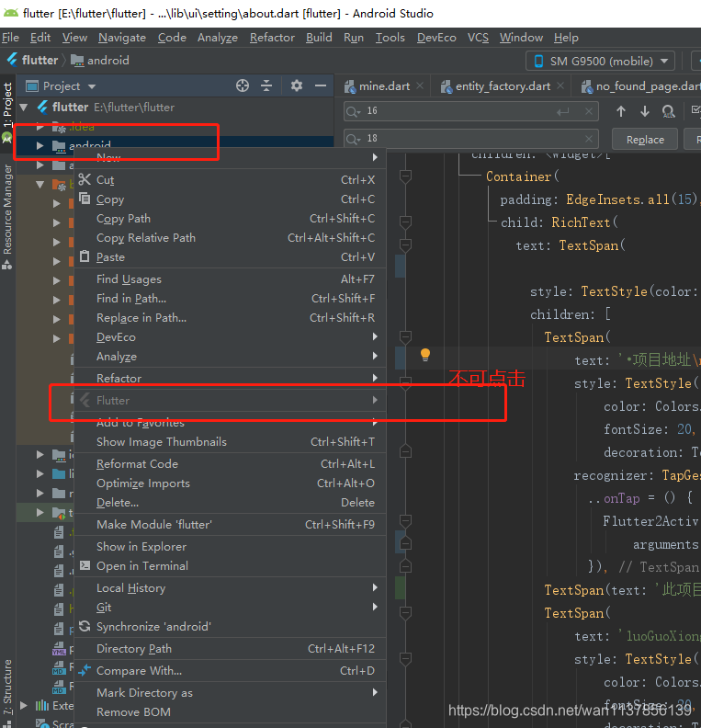The width and height of the screenshot is (701, 728).
Task: Close the entity_factory.dart tab
Action: point(560,85)
